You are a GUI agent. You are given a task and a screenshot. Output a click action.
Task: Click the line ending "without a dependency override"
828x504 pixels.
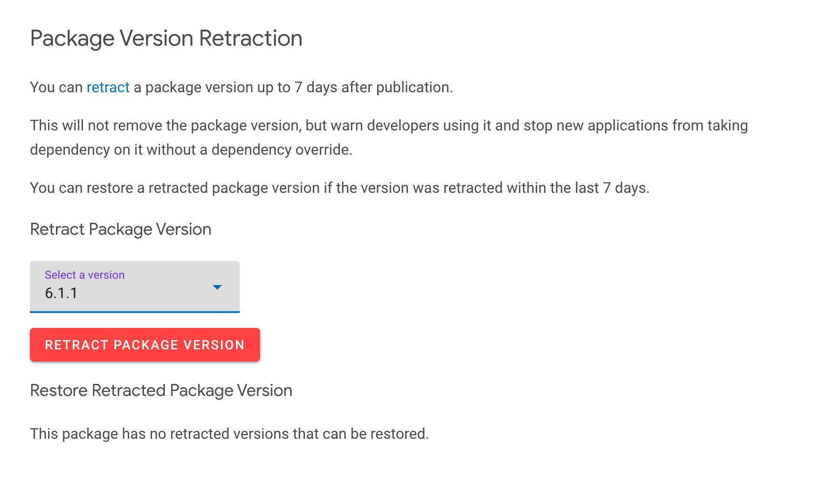pos(191,150)
